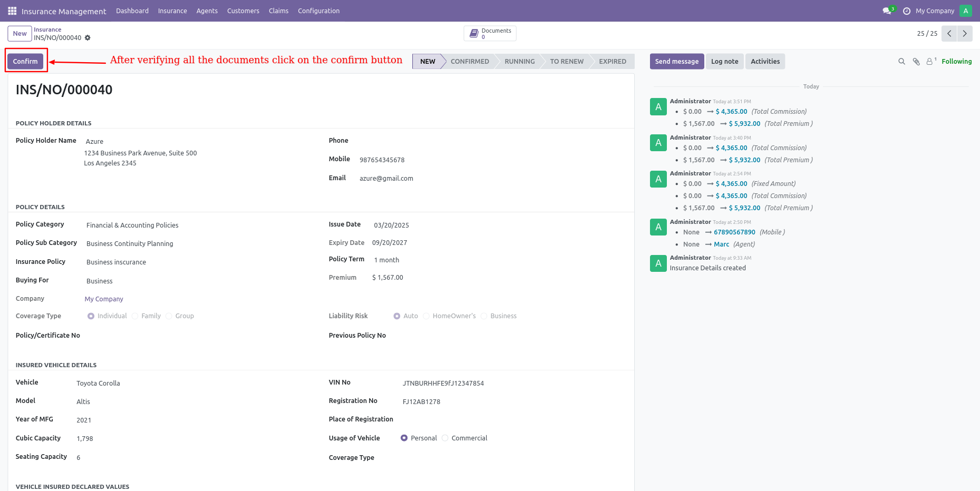This screenshot has width=980, height=491.
Task: Go to next record arrow
Action: 965,33
